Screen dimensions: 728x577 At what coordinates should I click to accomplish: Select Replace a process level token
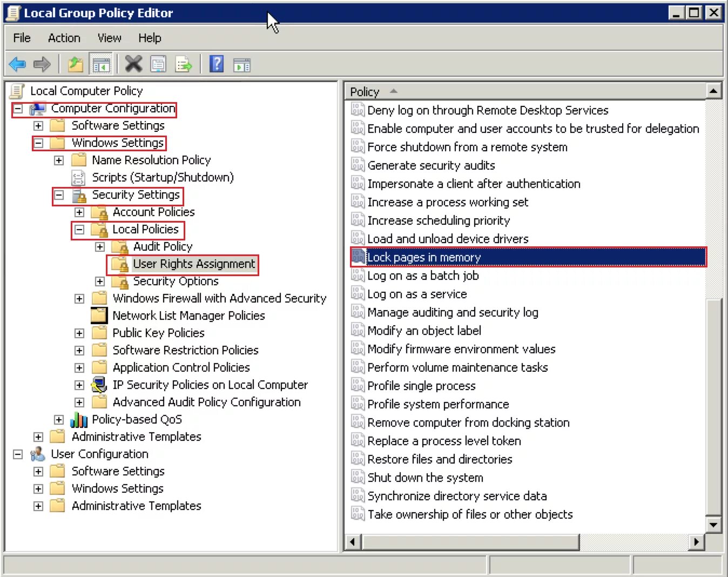(x=444, y=441)
